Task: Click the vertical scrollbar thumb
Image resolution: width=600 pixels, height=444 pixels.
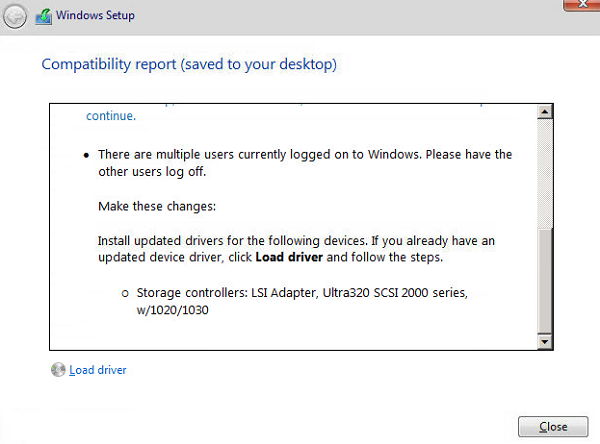Action: (545, 281)
